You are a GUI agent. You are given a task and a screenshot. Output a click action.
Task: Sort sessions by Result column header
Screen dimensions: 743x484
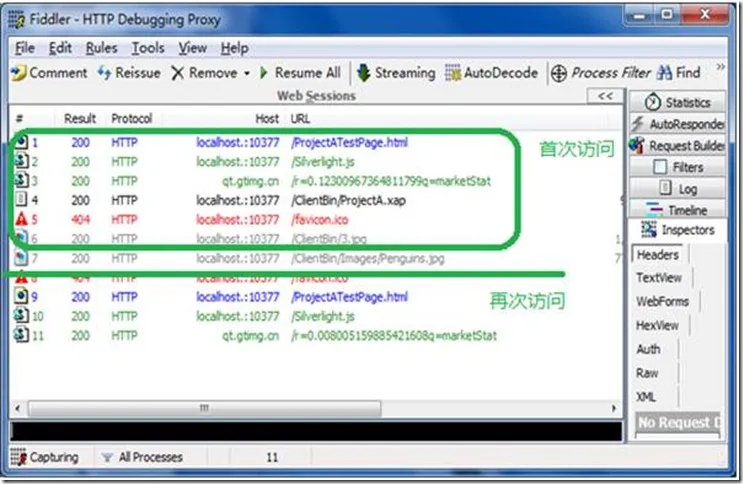tap(80, 119)
